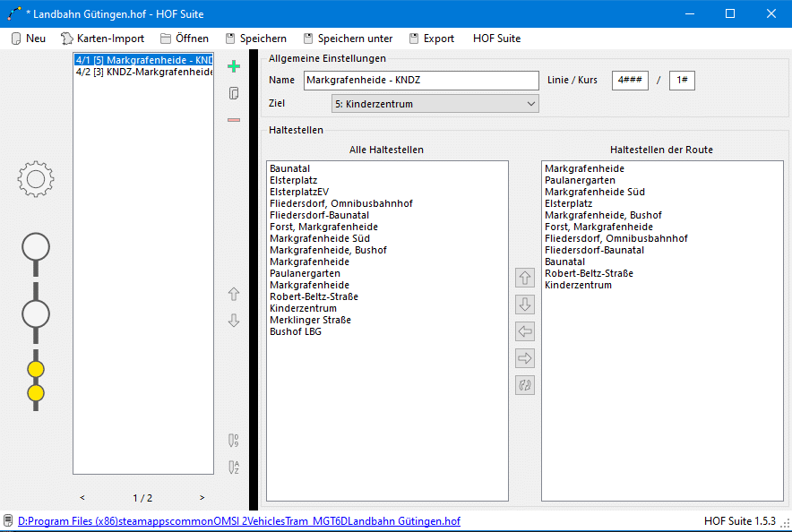
Task: Go to next page of routes
Action: coord(202,498)
